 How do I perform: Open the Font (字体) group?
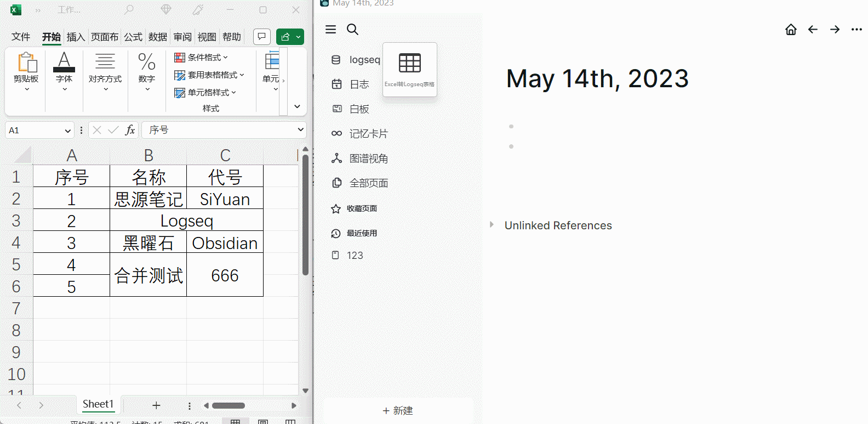point(64,71)
